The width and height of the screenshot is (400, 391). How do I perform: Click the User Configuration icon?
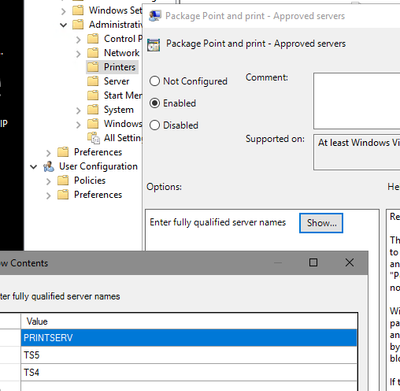coord(49,166)
